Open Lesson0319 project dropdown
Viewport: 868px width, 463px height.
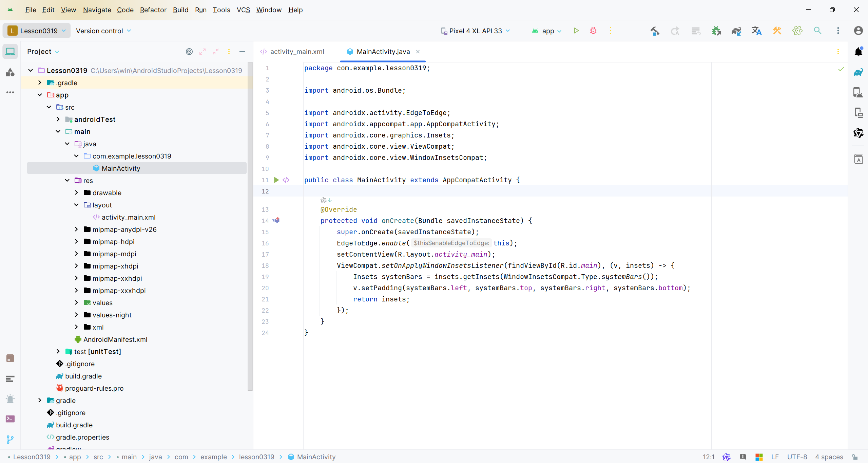tap(37, 31)
